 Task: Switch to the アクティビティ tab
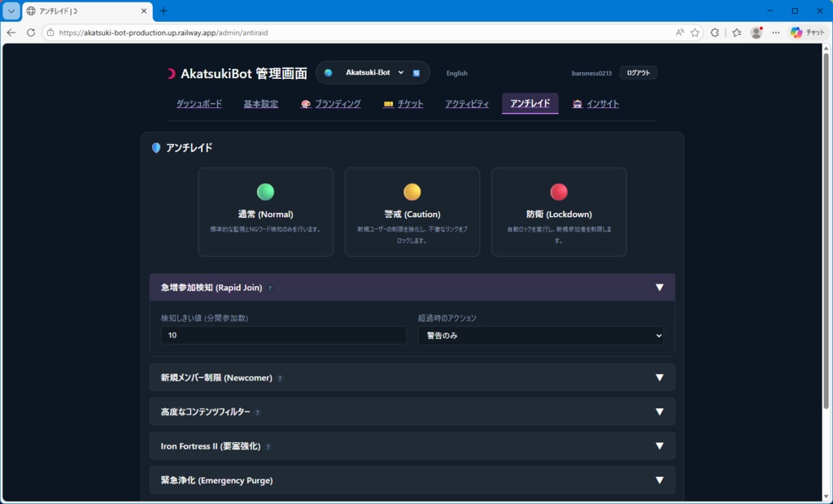[466, 104]
